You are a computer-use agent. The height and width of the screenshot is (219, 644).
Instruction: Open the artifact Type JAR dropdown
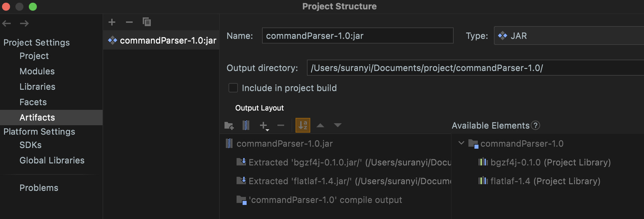[569, 35]
